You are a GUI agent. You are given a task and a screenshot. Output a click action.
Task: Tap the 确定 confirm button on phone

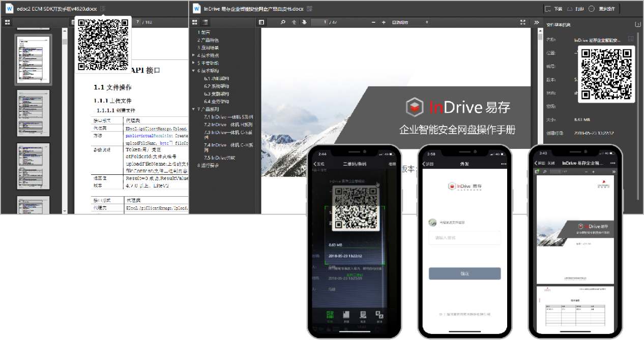click(x=464, y=273)
